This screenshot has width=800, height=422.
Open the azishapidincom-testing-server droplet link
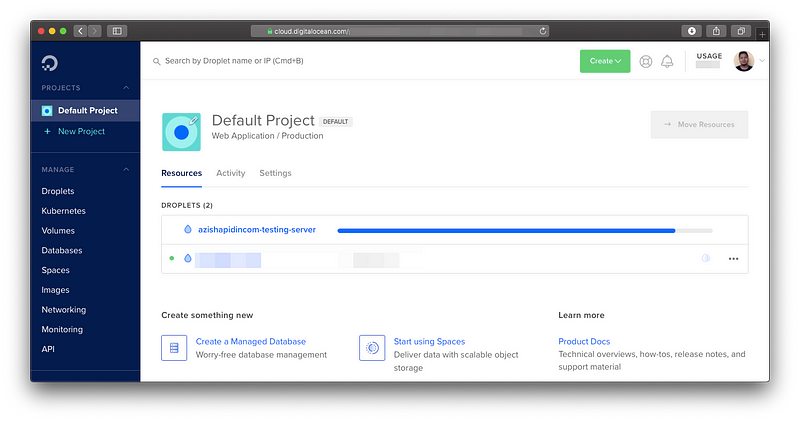(256, 230)
